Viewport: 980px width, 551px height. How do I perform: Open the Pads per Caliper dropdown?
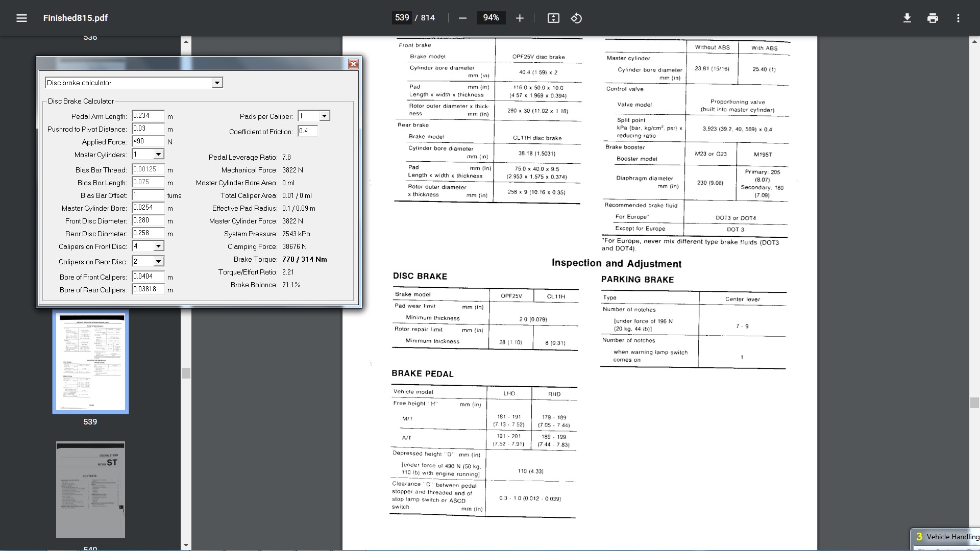[324, 116]
